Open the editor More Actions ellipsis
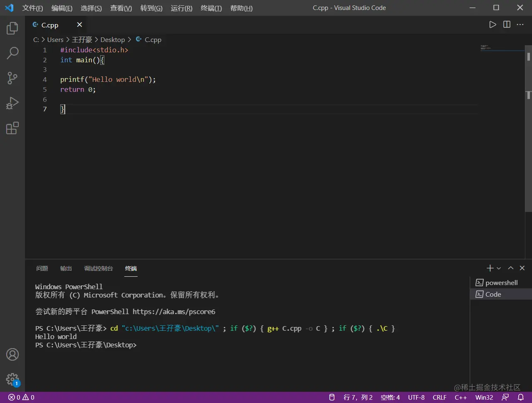Viewport: 532px width, 403px height. (x=520, y=25)
